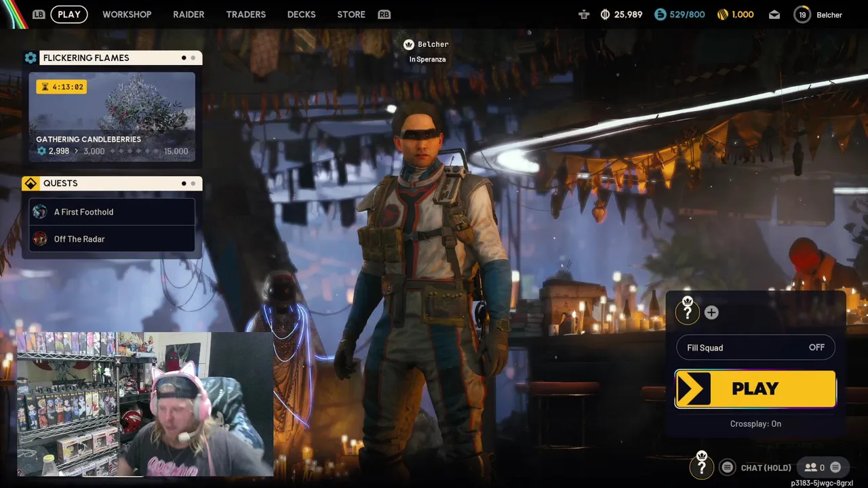Screen dimensions: 868x488
Task: Click the streamer webcam overlay
Action: 145,404
